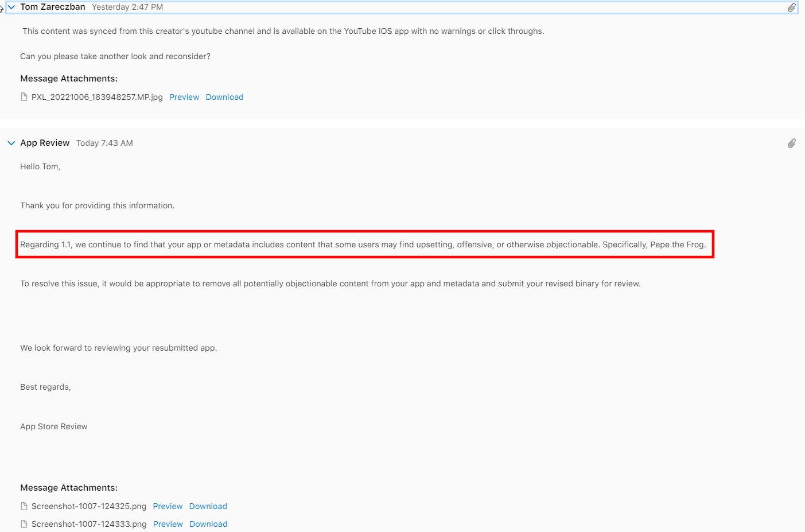
Task: Click file icon beside Screenshot-1007-124325.png
Action: click(x=24, y=506)
